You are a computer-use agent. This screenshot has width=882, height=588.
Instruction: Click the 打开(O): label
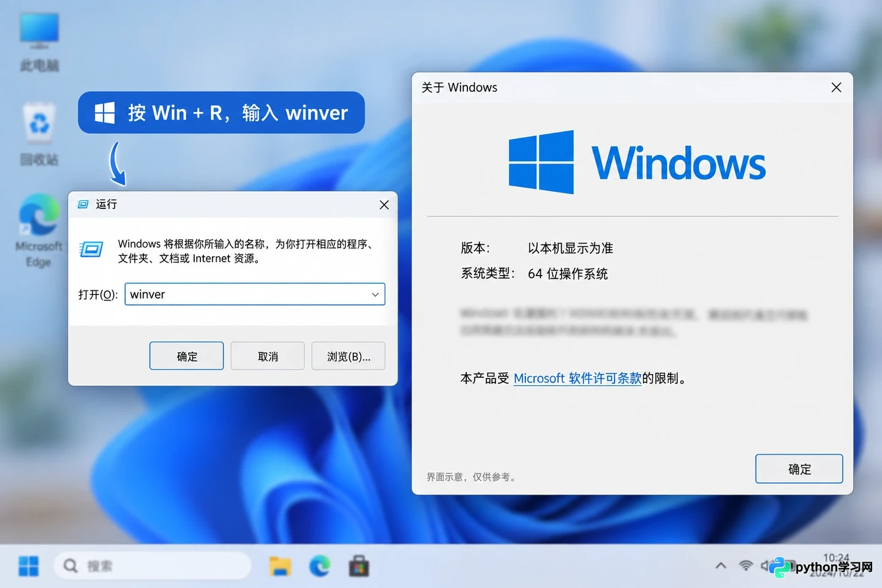click(x=98, y=295)
